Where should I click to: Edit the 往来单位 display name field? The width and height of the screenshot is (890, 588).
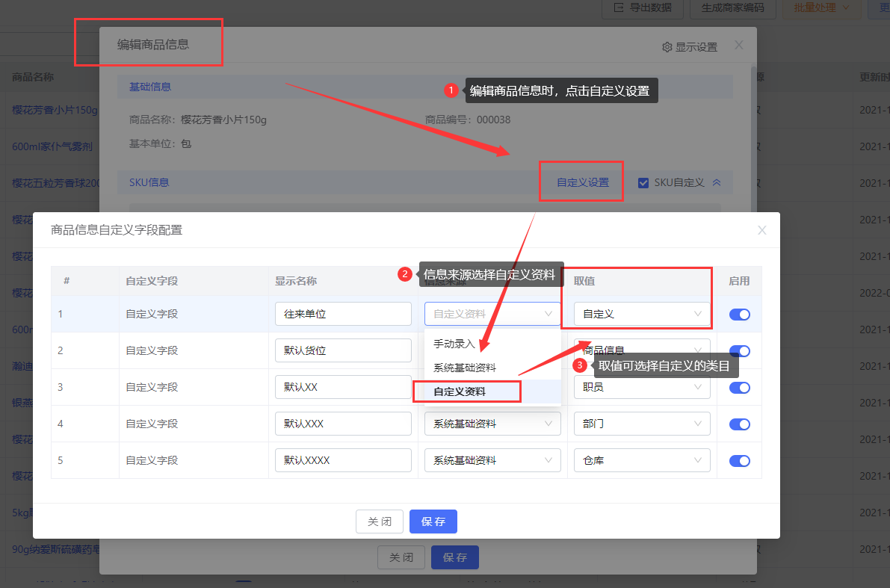[343, 314]
